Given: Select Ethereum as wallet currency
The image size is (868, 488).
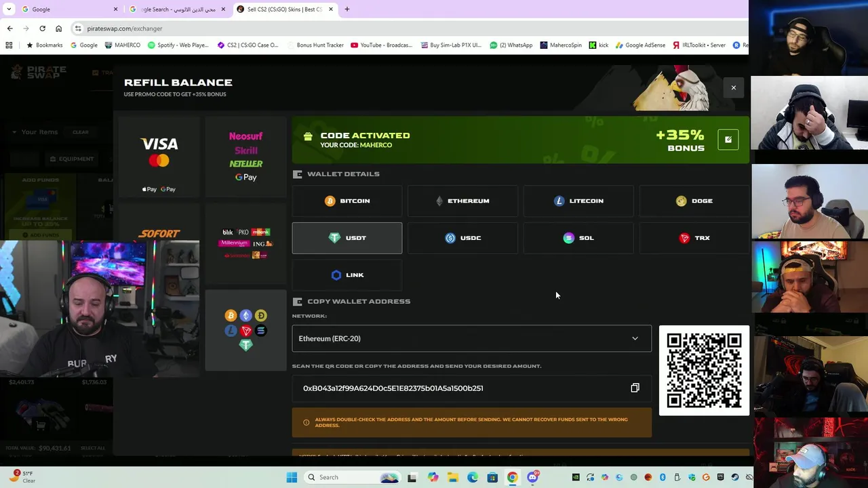Looking at the screenshot, I should (x=462, y=201).
